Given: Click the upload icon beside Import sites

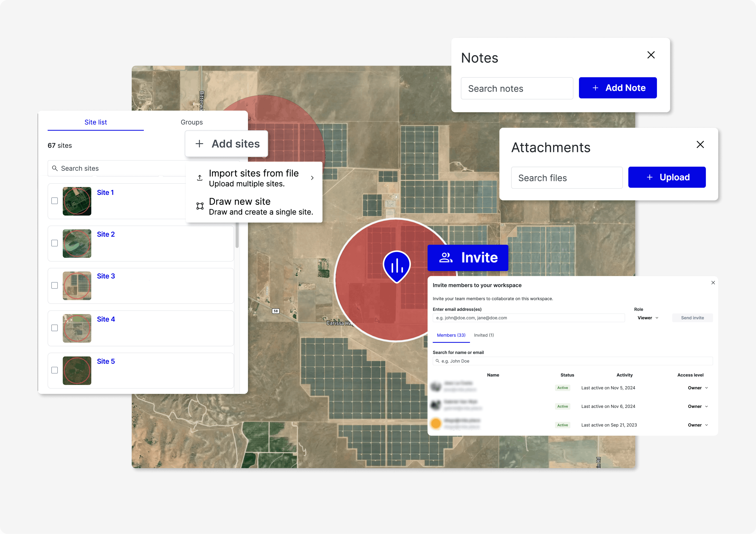Looking at the screenshot, I should pyautogui.click(x=200, y=178).
